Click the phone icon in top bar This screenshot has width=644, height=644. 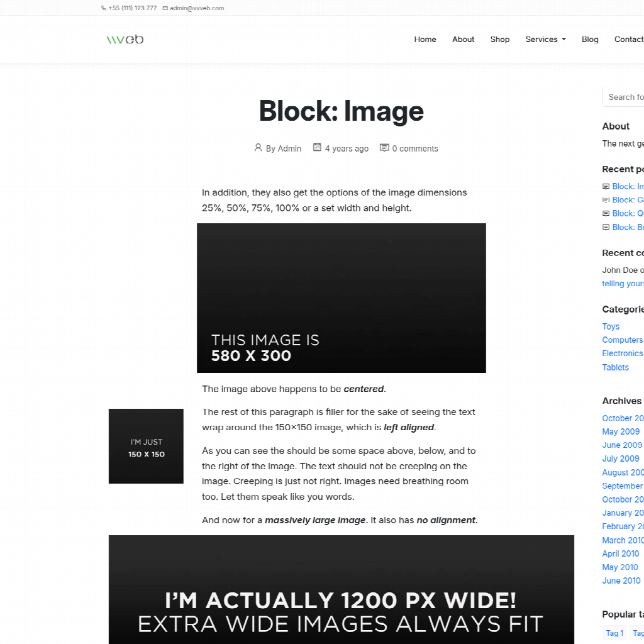pos(104,8)
